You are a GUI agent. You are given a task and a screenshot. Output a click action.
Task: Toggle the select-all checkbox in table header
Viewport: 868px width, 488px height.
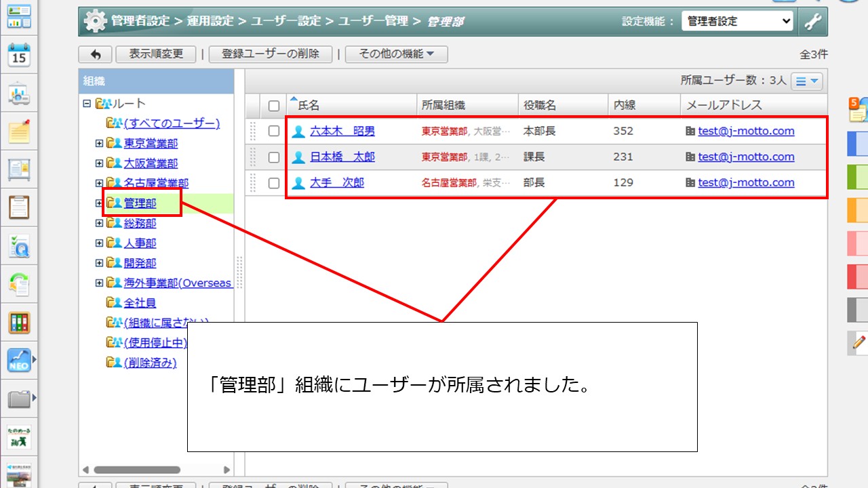click(x=274, y=106)
